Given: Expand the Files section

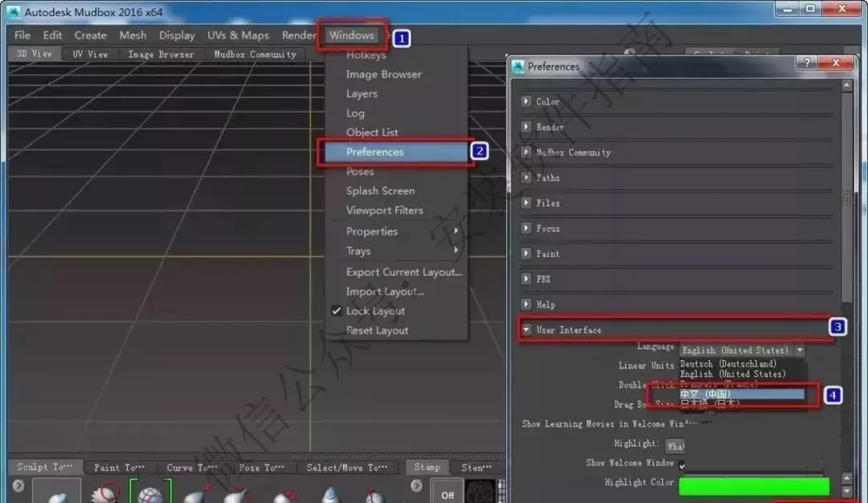Looking at the screenshot, I should coord(526,203).
